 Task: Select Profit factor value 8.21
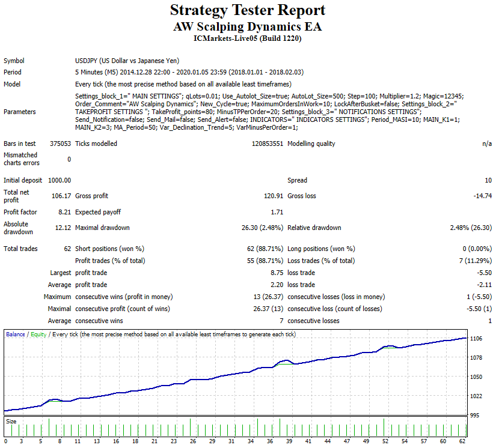[x=64, y=212]
